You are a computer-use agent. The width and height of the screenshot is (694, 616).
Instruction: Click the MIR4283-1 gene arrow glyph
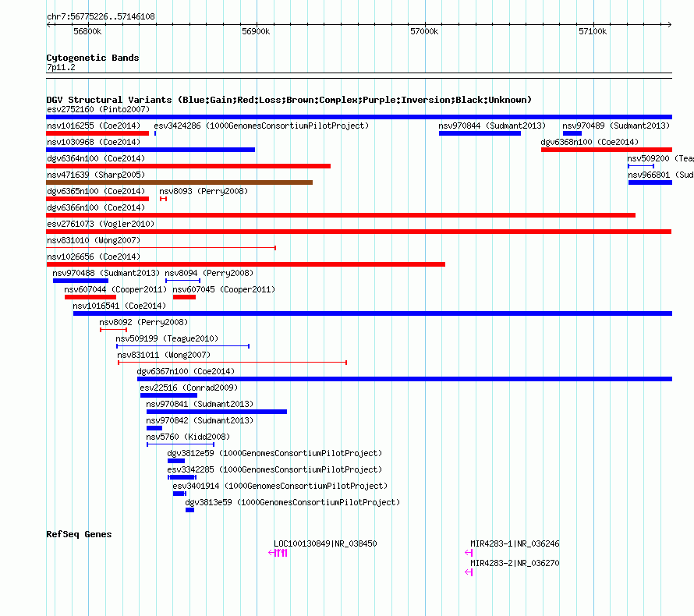click(469, 553)
